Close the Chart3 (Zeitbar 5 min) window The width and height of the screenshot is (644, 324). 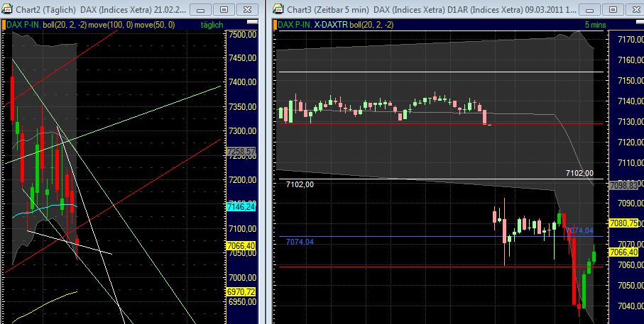[635, 9]
